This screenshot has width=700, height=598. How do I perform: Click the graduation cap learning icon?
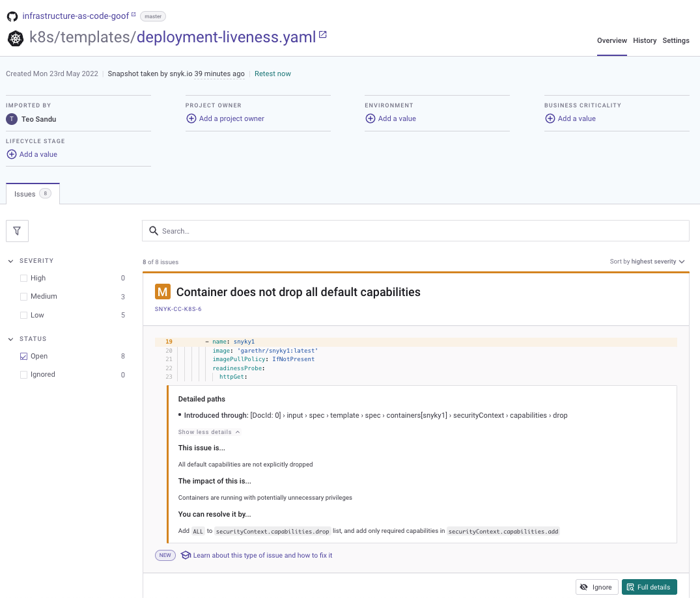coord(186,555)
